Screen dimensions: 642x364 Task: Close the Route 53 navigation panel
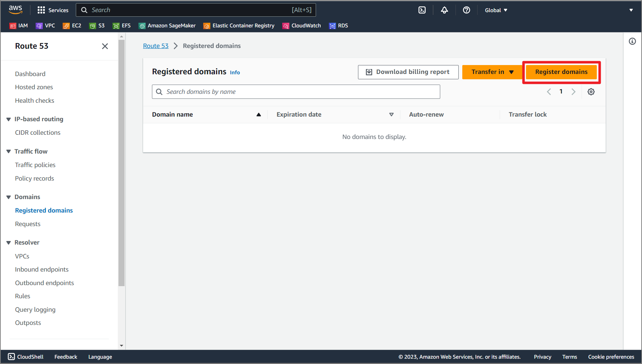(x=105, y=46)
